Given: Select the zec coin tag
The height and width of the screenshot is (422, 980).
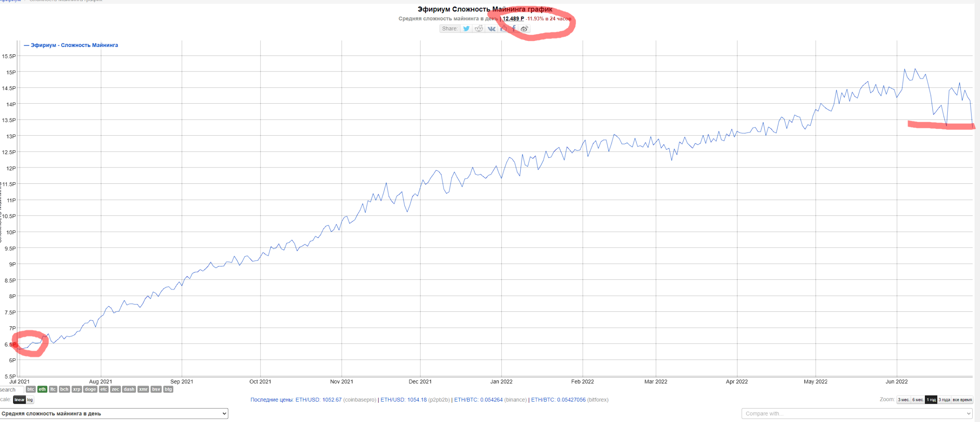Looking at the screenshot, I should (x=116, y=389).
